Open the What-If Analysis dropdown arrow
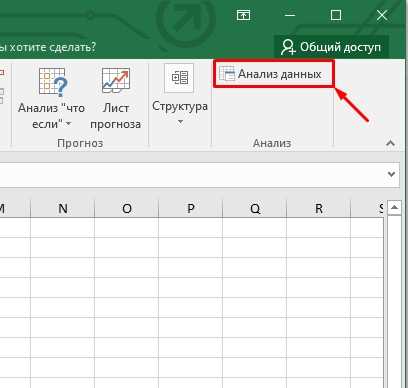Image resolution: width=408 pixels, height=388 pixels. pos(68,124)
